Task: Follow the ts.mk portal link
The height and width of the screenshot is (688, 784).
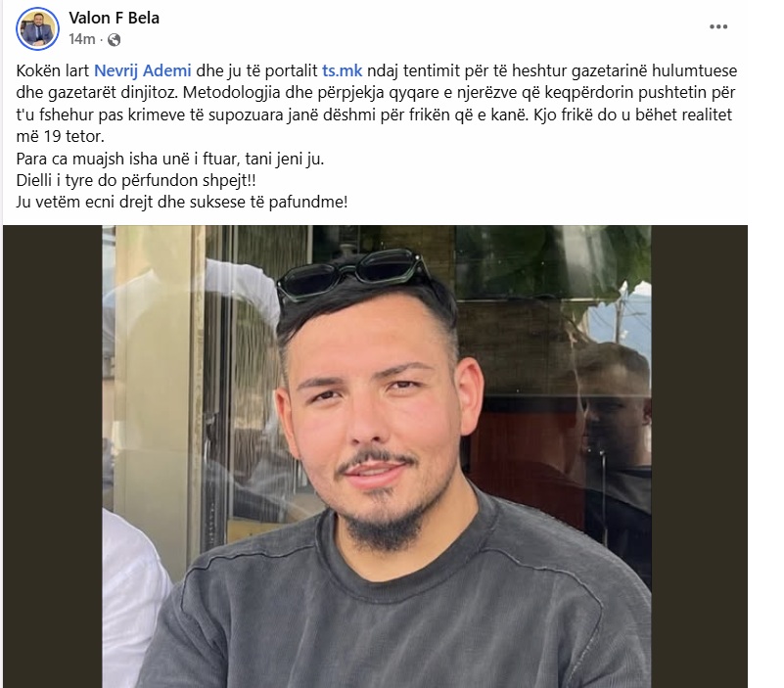Action: (x=342, y=70)
